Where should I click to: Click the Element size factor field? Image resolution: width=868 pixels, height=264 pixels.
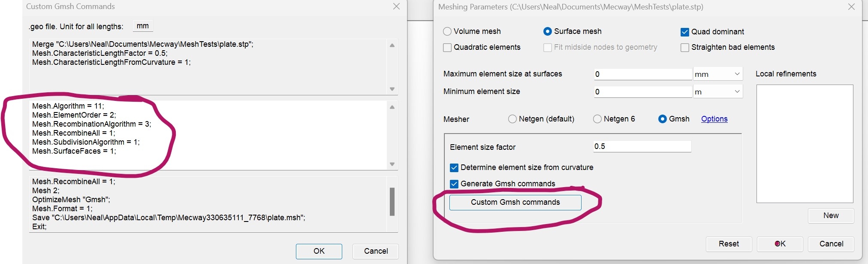(x=642, y=146)
